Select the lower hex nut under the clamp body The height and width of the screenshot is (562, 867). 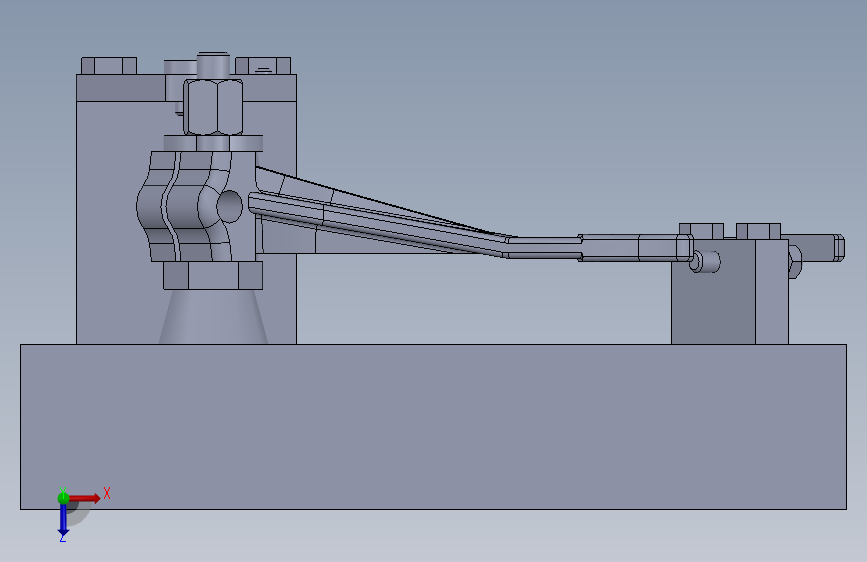(213, 275)
